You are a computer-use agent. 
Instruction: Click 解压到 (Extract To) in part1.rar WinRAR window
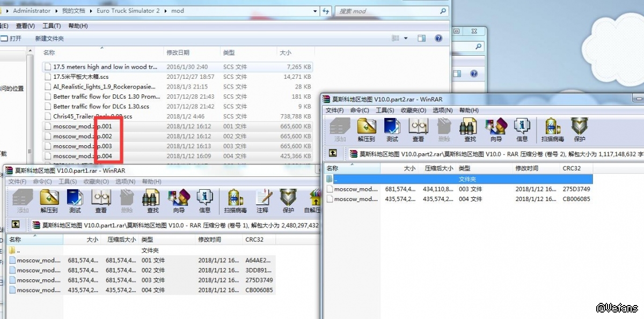[x=49, y=202]
